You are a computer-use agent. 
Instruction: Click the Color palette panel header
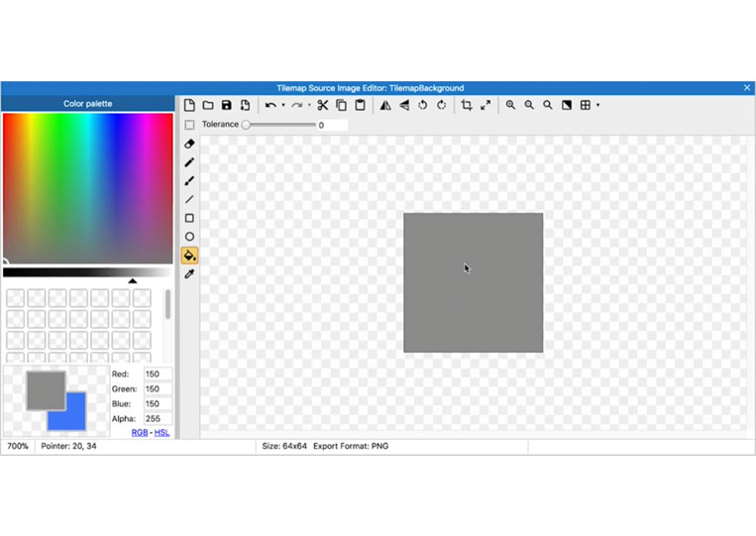(88, 104)
